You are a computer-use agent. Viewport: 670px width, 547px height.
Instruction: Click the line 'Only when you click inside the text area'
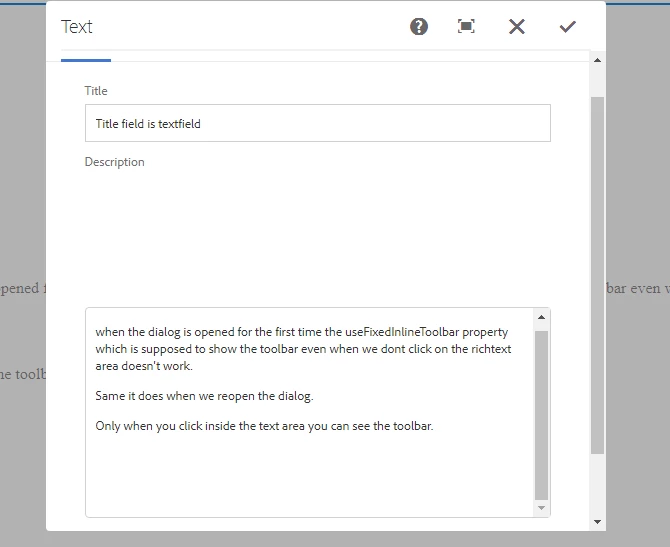pyautogui.click(x=264, y=426)
